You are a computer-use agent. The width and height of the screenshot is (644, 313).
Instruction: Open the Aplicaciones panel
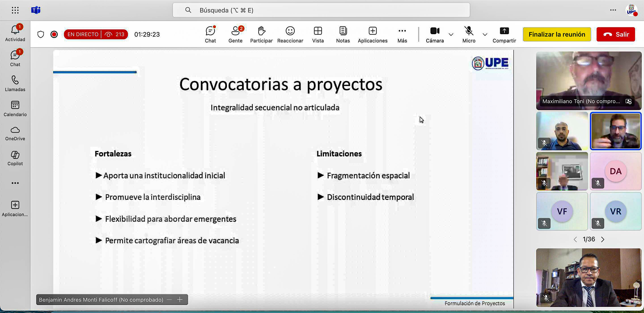click(x=372, y=34)
